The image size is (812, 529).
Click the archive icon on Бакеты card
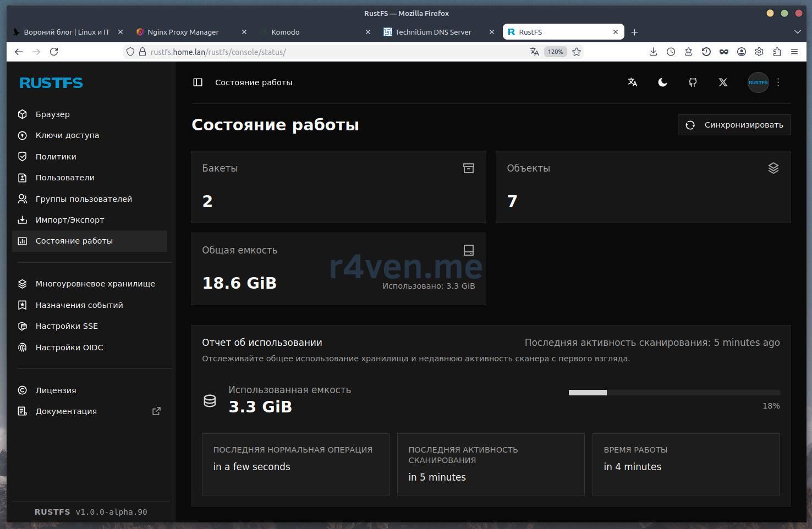468,168
